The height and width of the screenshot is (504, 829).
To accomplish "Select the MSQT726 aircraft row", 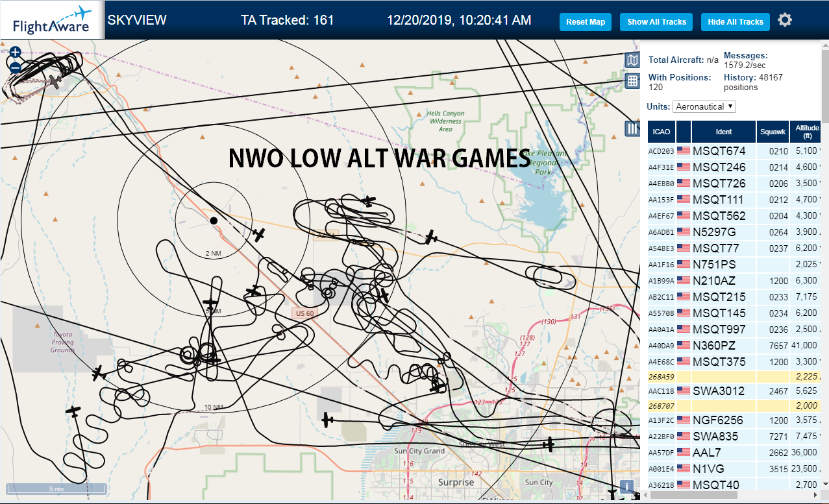I will click(x=734, y=184).
